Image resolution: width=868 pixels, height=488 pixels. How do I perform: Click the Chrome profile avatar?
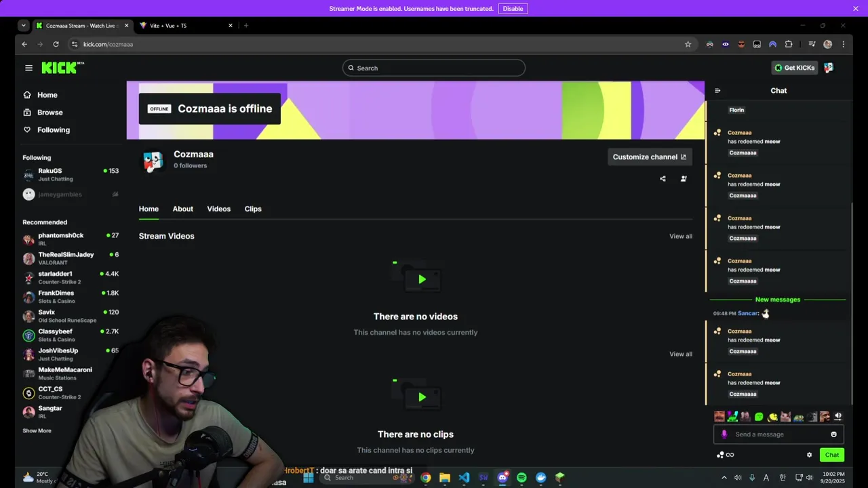tap(827, 44)
